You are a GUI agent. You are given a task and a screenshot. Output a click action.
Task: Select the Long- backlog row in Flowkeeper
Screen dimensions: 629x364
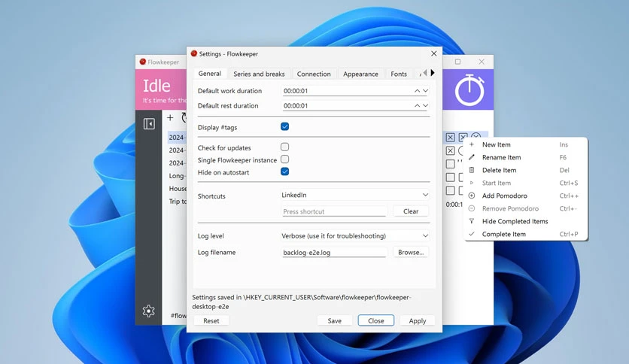[x=177, y=175]
